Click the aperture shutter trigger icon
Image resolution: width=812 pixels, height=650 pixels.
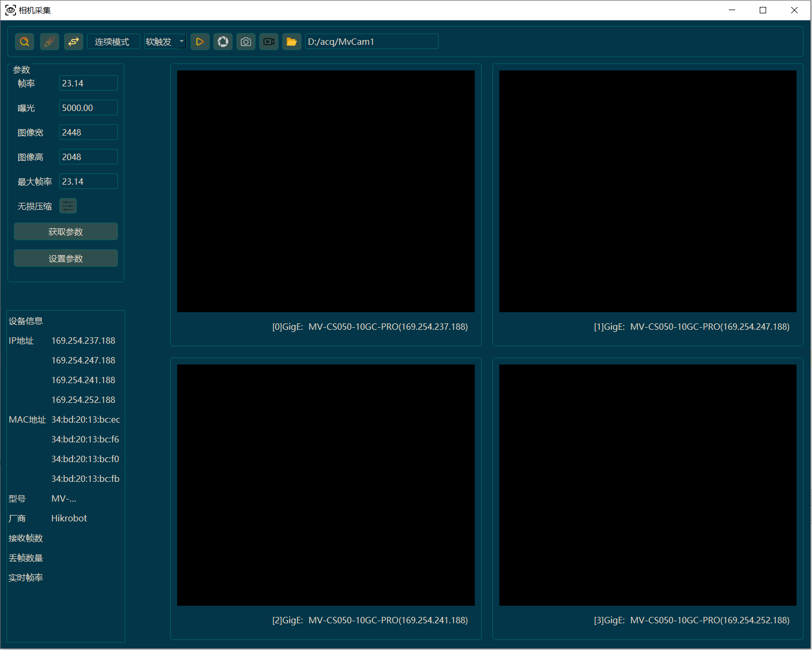click(223, 42)
